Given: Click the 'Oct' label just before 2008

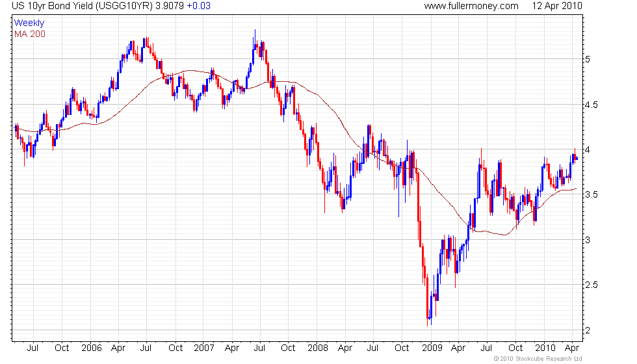Looking at the screenshot, I should click(x=288, y=348).
